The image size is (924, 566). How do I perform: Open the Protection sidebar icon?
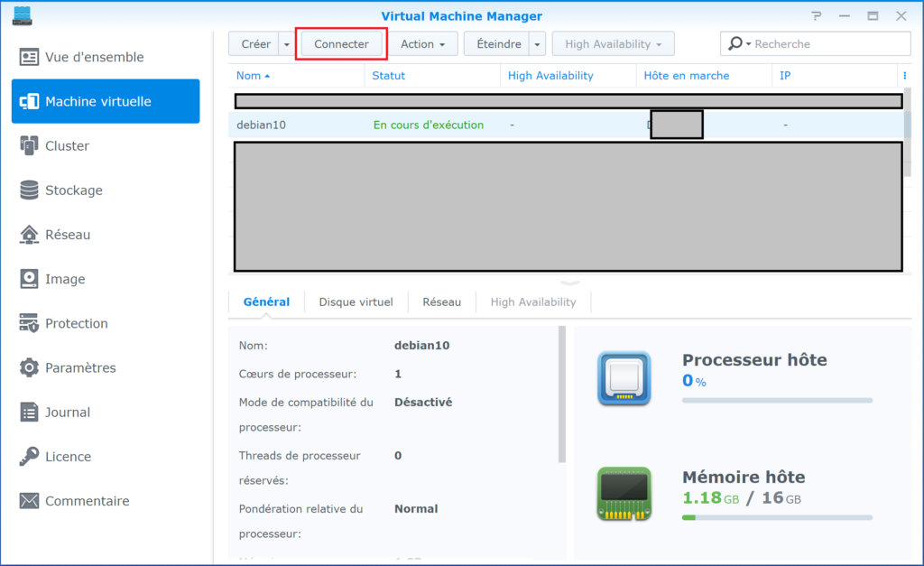pyautogui.click(x=30, y=323)
